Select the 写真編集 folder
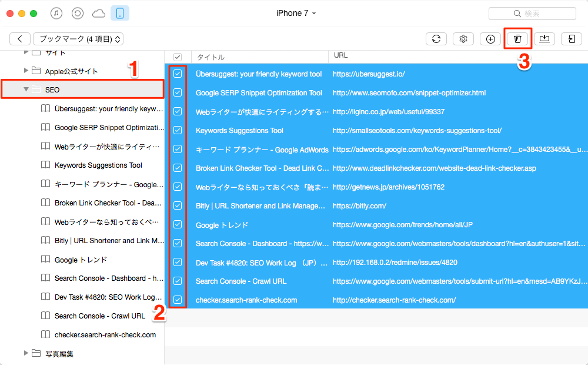 (59, 353)
